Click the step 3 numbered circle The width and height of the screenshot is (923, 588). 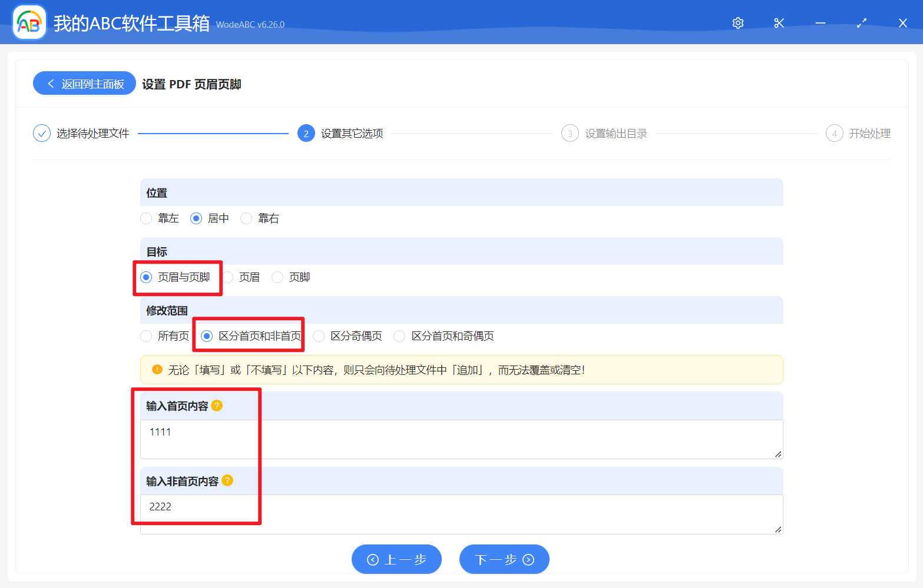pyautogui.click(x=570, y=134)
